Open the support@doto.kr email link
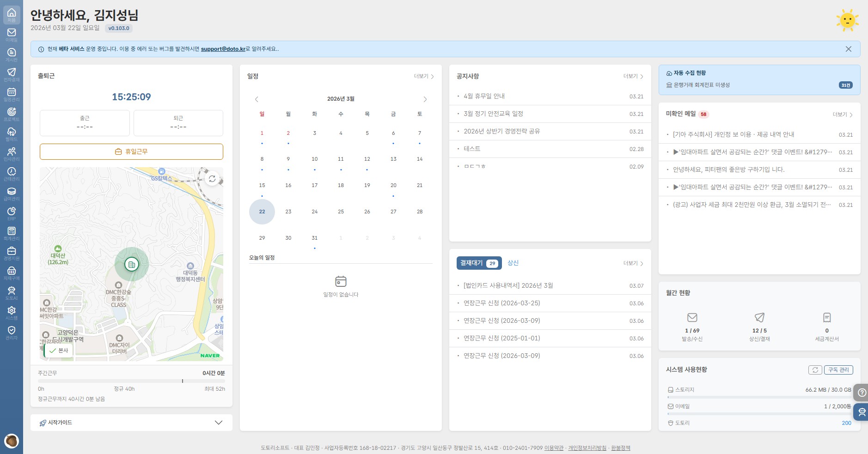Viewport: 868px width, 454px height. [223, 49]
